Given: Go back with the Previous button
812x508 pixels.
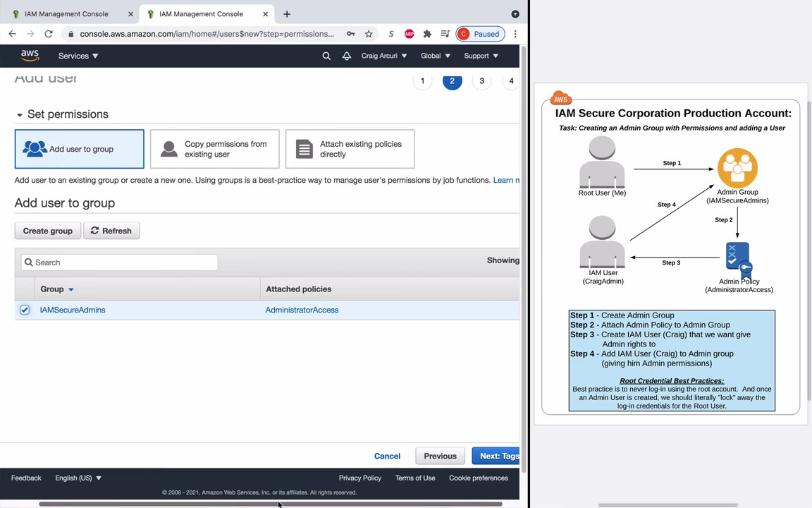Looking at the screenshot, I should click(440, 456).
